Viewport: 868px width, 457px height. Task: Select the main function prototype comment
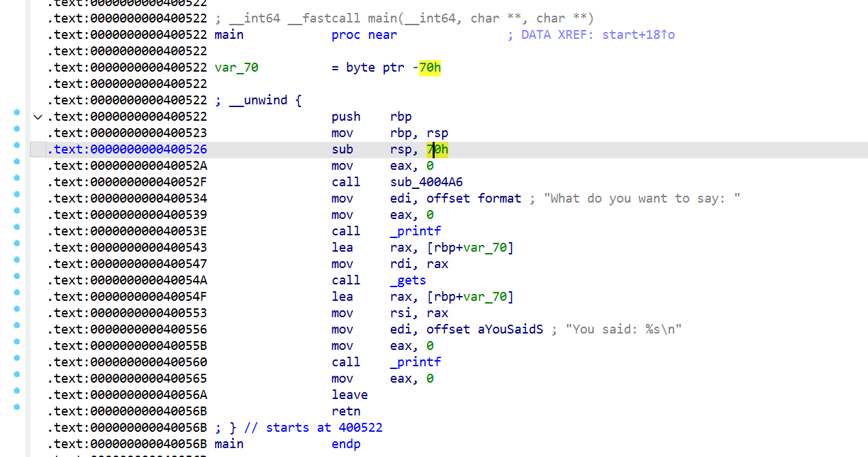pos(404,18)
